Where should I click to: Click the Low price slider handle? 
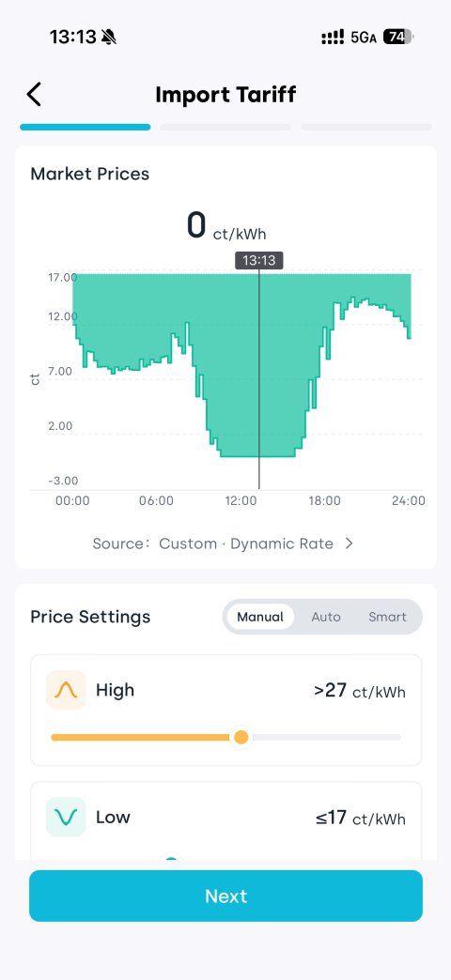[170, 860]
